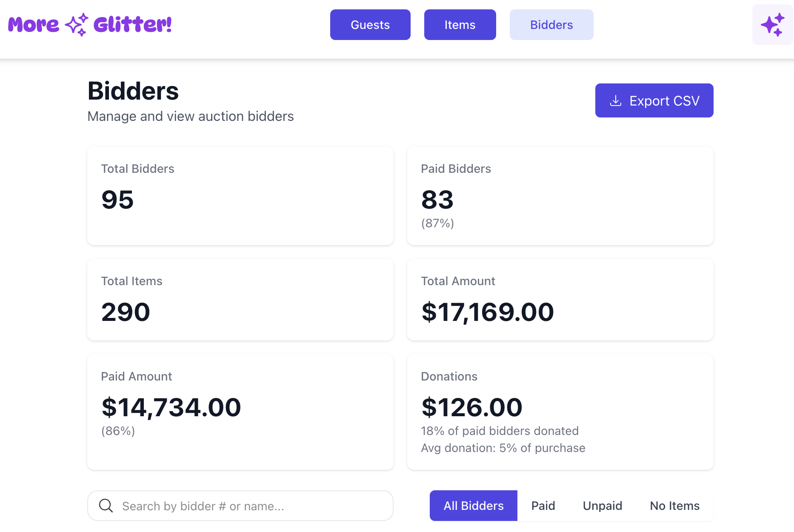Export bidders as CSV
This screenshot has height=532, width=794.
pos(654,100)
